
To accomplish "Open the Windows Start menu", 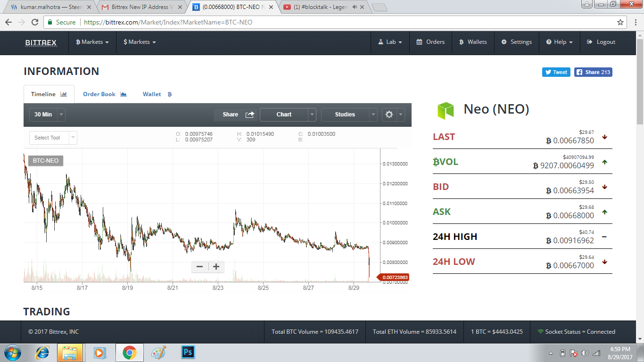I will coord(13,353).
